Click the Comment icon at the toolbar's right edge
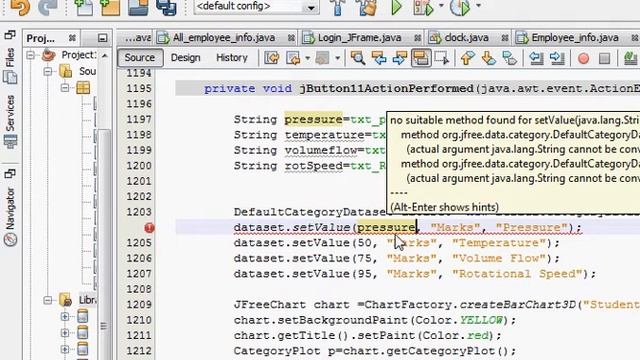Screen dimensions: 640x360 pyautogui.click(x=631, y=58)
